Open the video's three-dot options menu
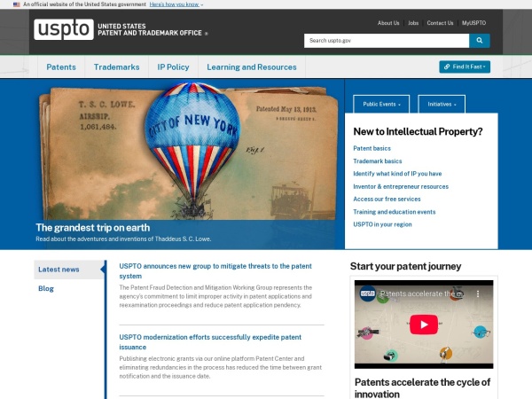The image size is (532, 399). pos(478,293)
